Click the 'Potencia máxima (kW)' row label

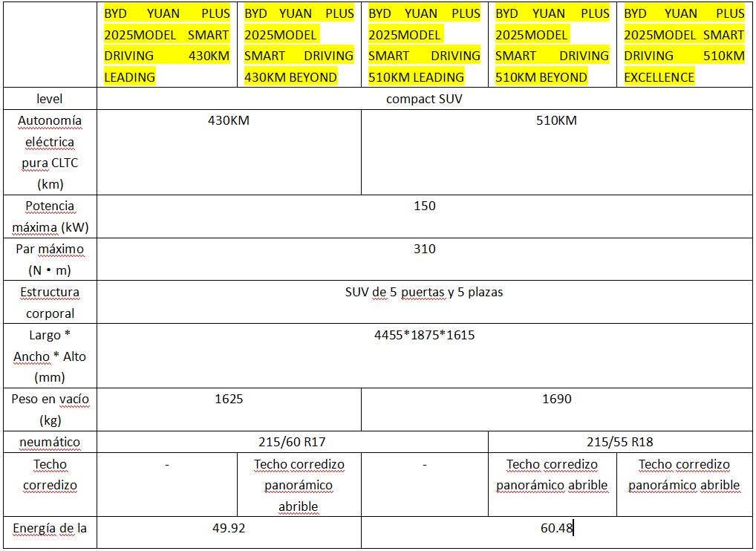pos(50,216)
